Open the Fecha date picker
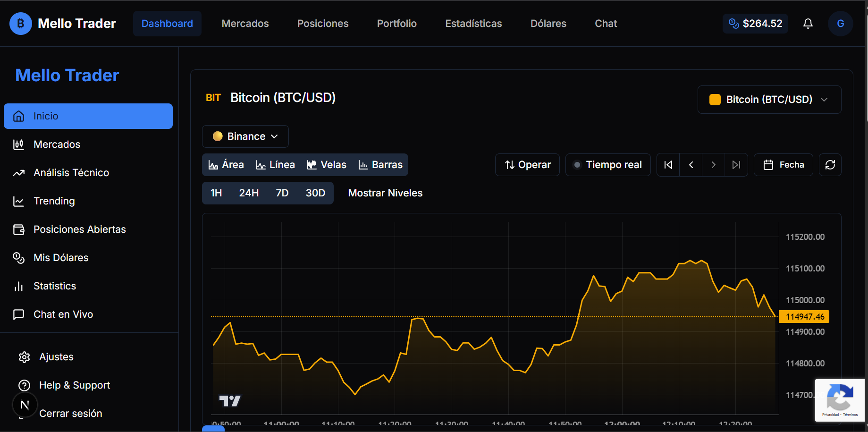 point(783,164)
